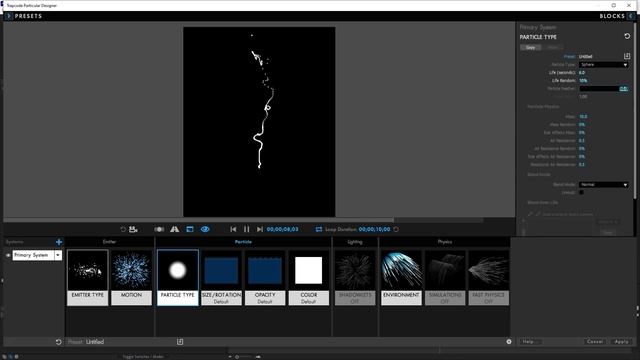This screenshot has width=640, height=360.
Task: Select the Particle Type block
Action: click(x=178, y=278)
